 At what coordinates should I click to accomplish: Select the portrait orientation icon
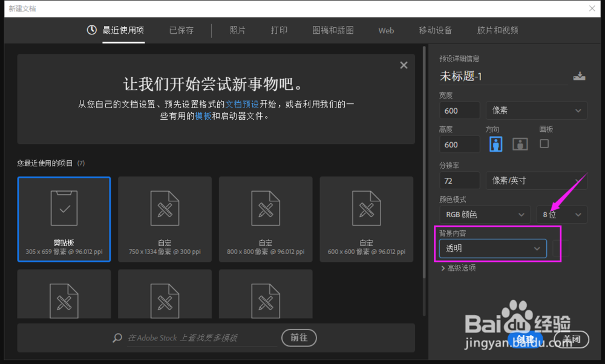[x=495, y=144]
